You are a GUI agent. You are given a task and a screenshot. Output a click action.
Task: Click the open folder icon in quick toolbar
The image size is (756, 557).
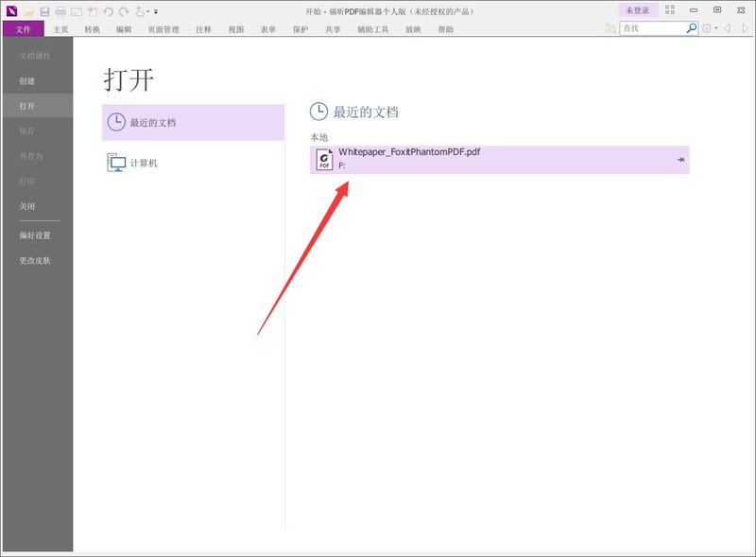[28, 11]
